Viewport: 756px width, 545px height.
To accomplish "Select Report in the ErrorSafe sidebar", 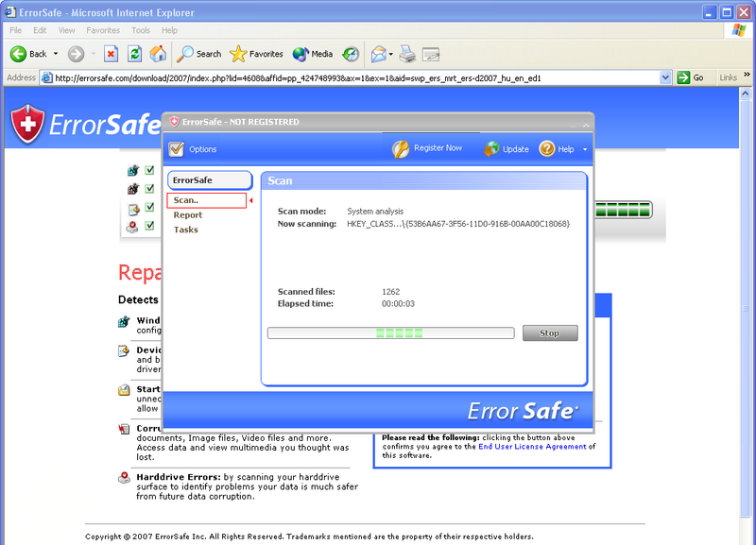I will pyautogui.click(x=187, y=215).
